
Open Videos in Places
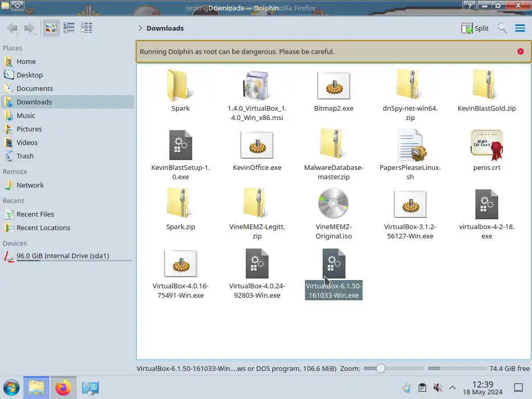pyautogui.click(x=68, y=143)
